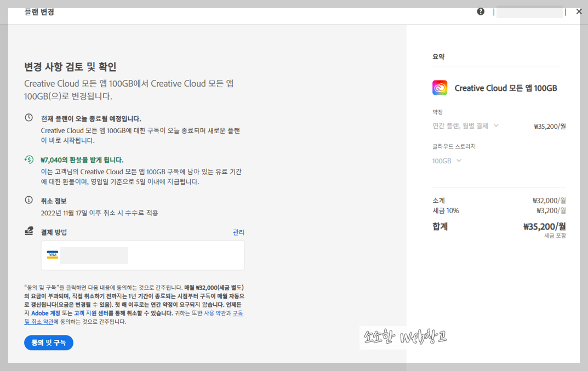Viewport: 588px width, 371px height.
Task: Click the 합계 label
Action: [x=440, y=226]
